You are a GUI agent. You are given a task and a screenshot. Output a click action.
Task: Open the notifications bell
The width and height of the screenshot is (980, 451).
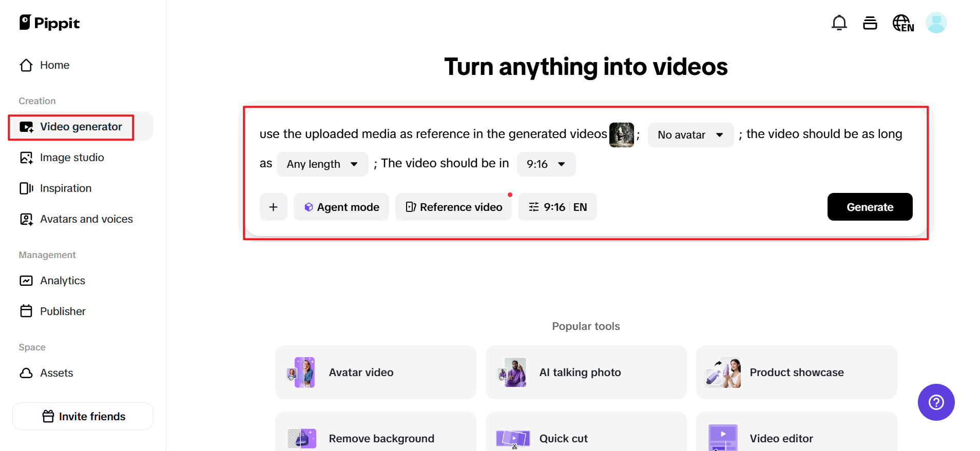click(x=839, y=23)
